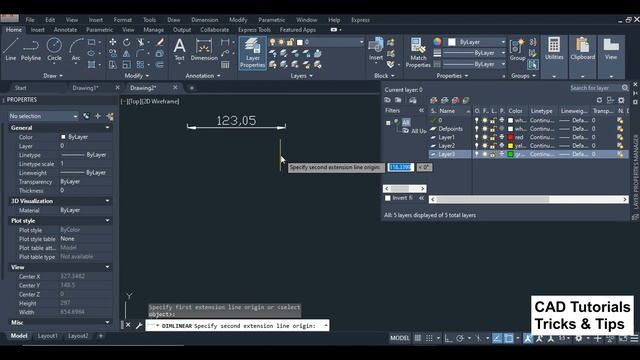Click the red color swatch of Layer1
Screen dimensions: 640x360
tap(510, 137)
